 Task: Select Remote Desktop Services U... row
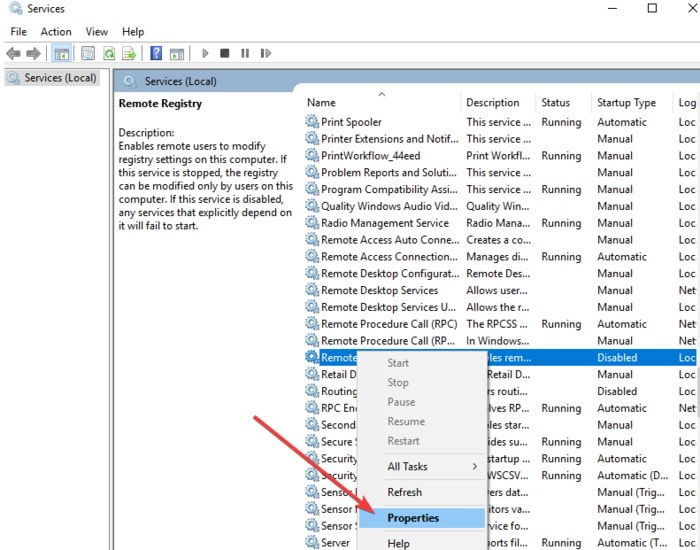click(500, 307)
